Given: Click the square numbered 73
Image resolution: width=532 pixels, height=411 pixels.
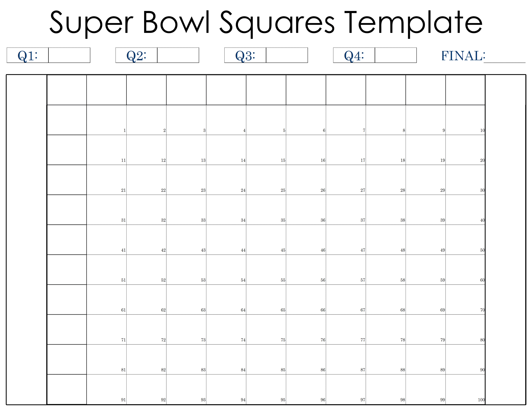Looking at the screenshot, I should click(x=186, y=329).
